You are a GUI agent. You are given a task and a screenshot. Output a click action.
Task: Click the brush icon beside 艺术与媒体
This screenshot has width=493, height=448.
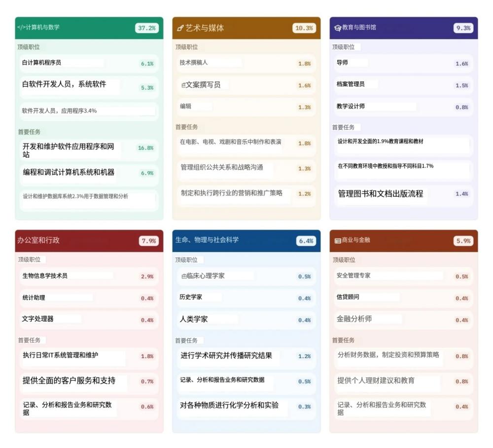click(x=180, y=28)
